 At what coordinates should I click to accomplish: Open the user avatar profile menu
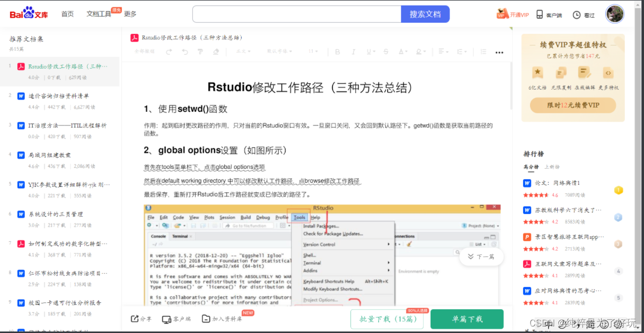(x=615, y=14)
